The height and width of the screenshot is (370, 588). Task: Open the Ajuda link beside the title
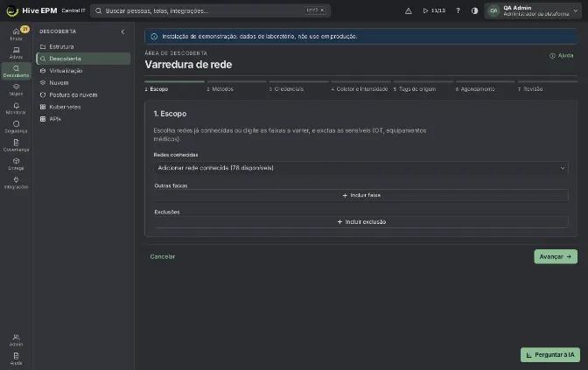(x=562, y=55)
